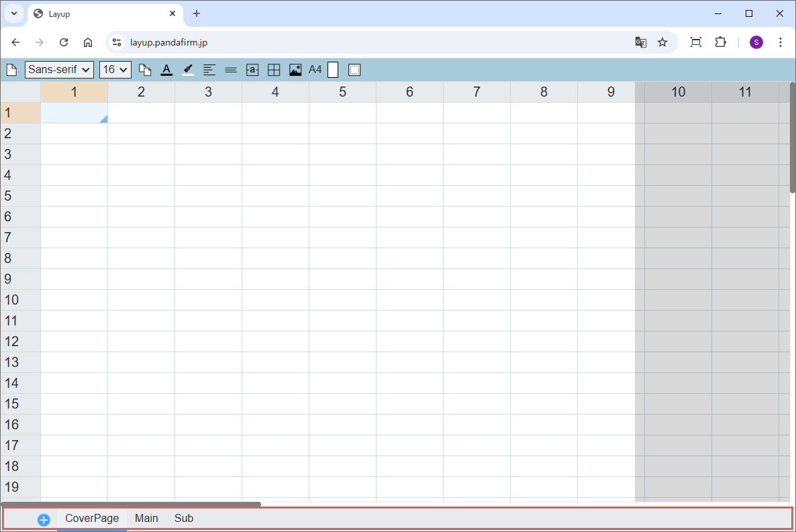Open the cell borders grid icon

click(x=274, y=70)
